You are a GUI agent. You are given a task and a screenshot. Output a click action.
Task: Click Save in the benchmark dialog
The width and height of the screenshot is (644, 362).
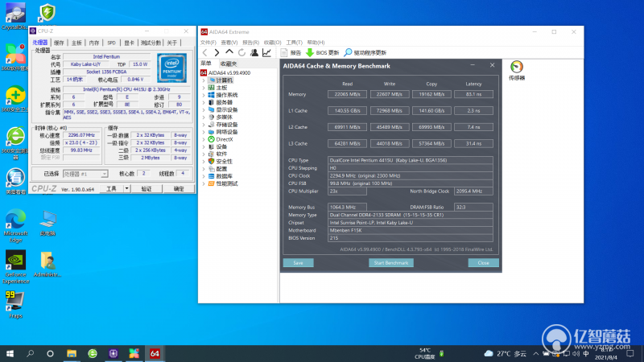point(298,263)
